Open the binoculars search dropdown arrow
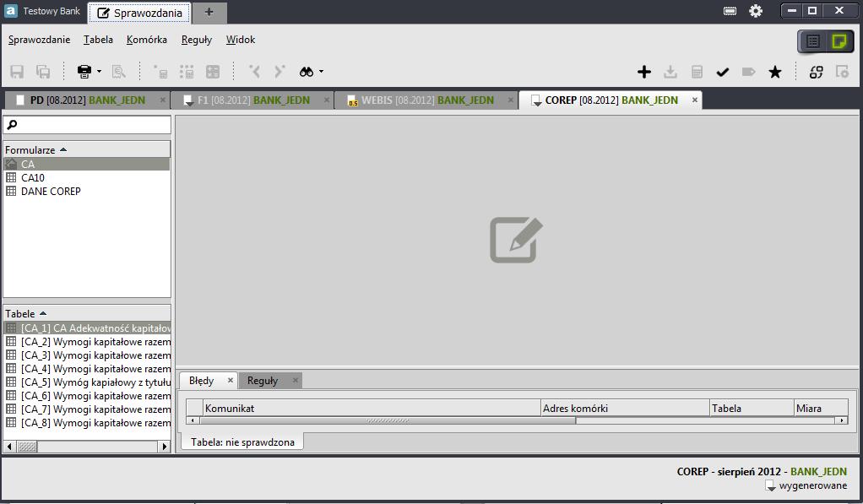 321,72
